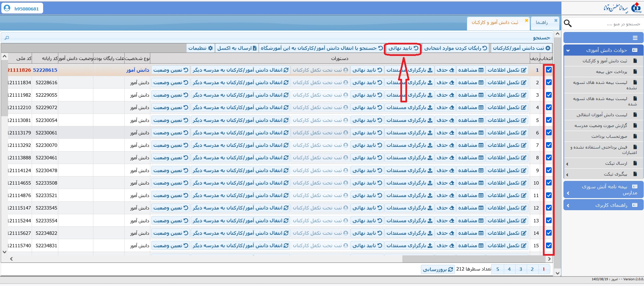Click the search magnifier icon beside menu search
644x286 pixels.
pos(568,23)
